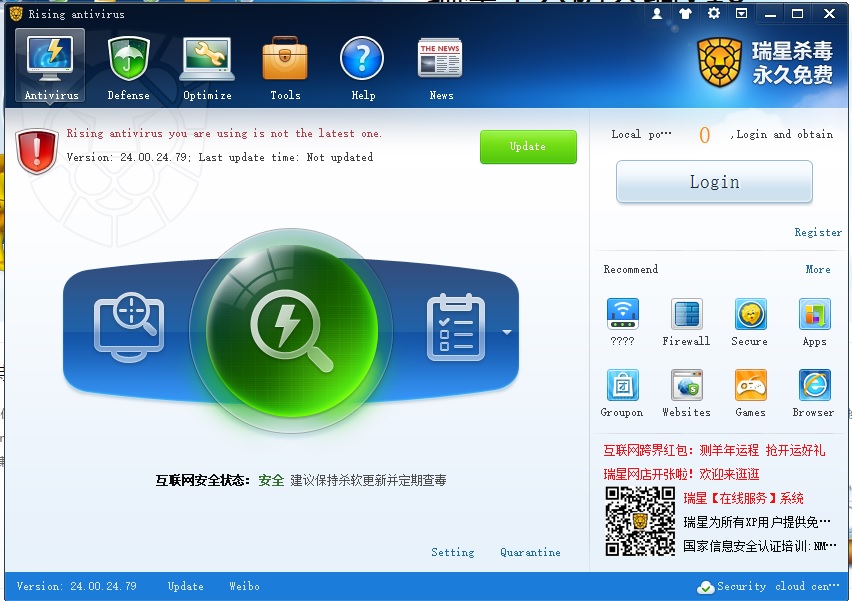
Task: Click the user account icon in title bar
Action: (657, 14)
